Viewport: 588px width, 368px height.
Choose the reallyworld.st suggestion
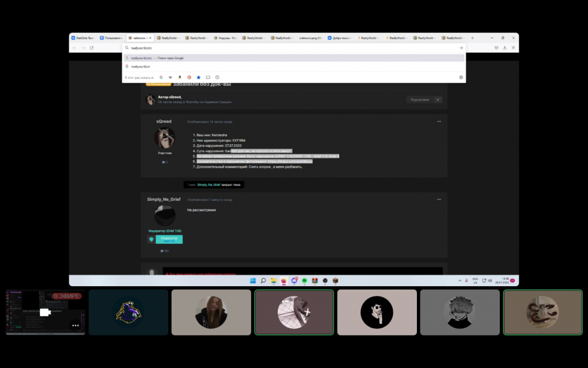tap(294, 67)
